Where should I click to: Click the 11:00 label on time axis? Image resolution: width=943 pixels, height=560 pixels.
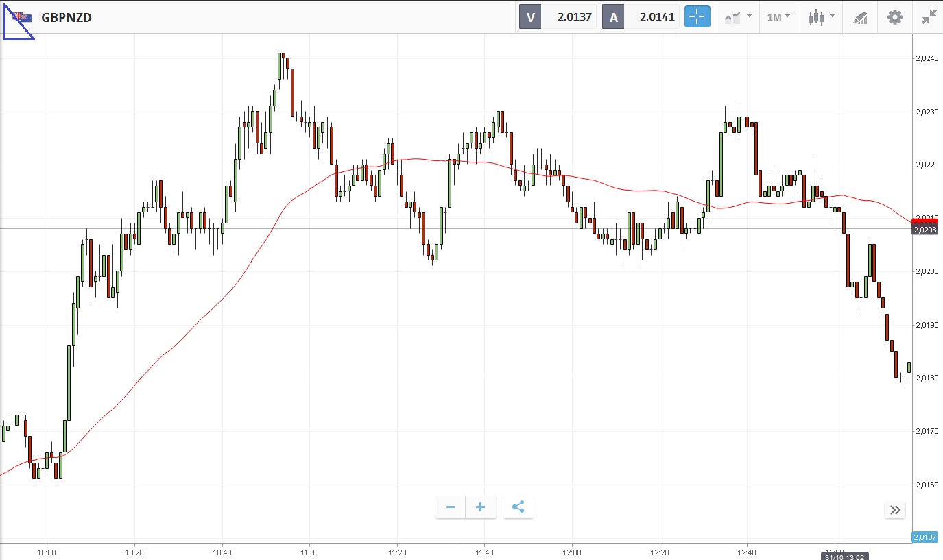309,551
